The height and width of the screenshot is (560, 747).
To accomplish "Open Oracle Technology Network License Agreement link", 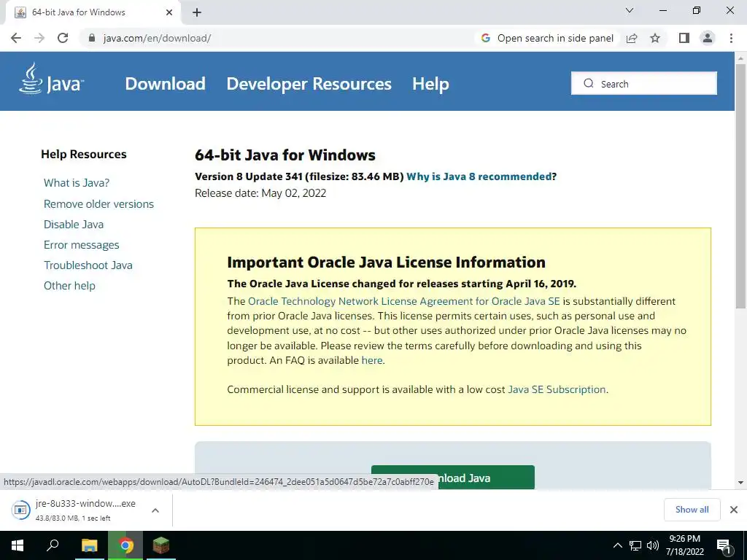I will tap(403, 301).
